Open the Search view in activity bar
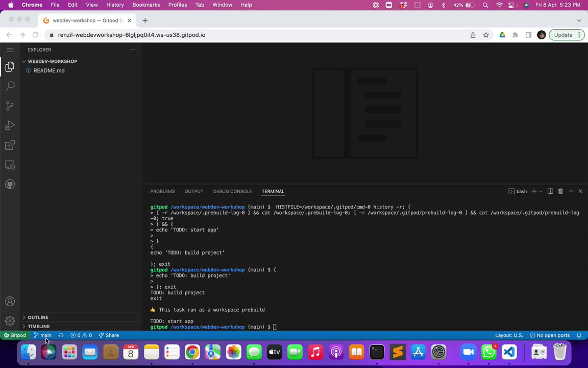Screen dimensions: 588x368 click(10, 86)
